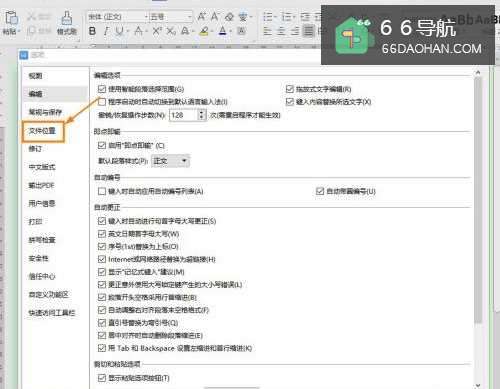Select the Format Painter (格式刷) tool
This screenshot has height=389, width=500.
(x=67, y=22)
